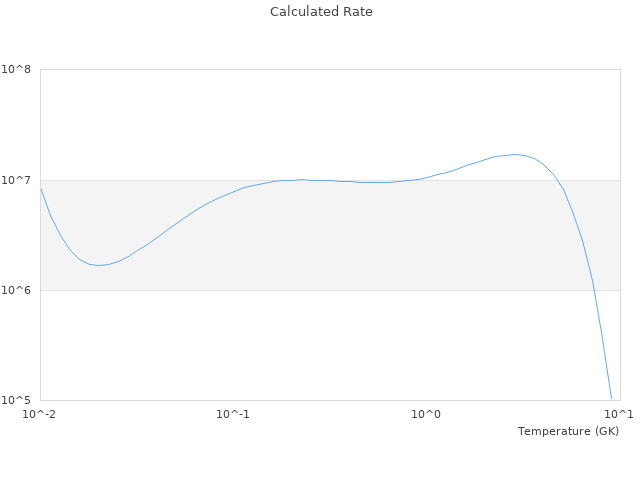Click the curve's peak above 10^7
Image resolution: width=640 pixels, height=480 pixels.
515,154
